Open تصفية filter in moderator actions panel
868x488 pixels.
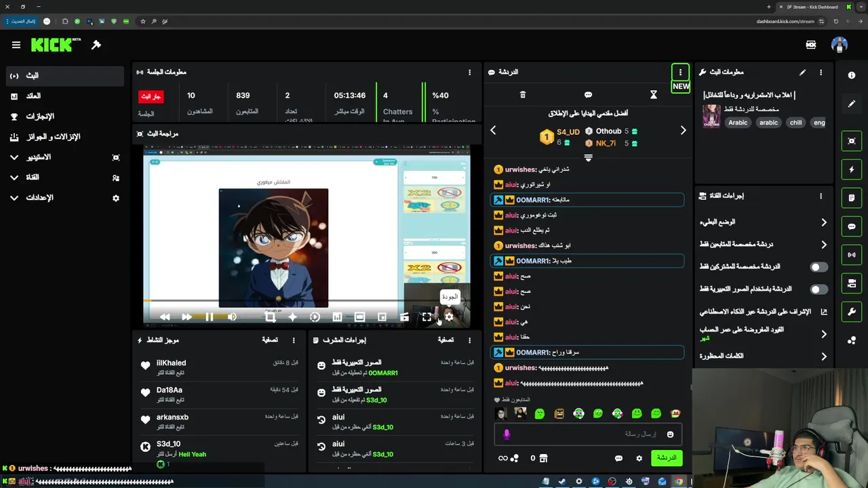tap(446, 340)
